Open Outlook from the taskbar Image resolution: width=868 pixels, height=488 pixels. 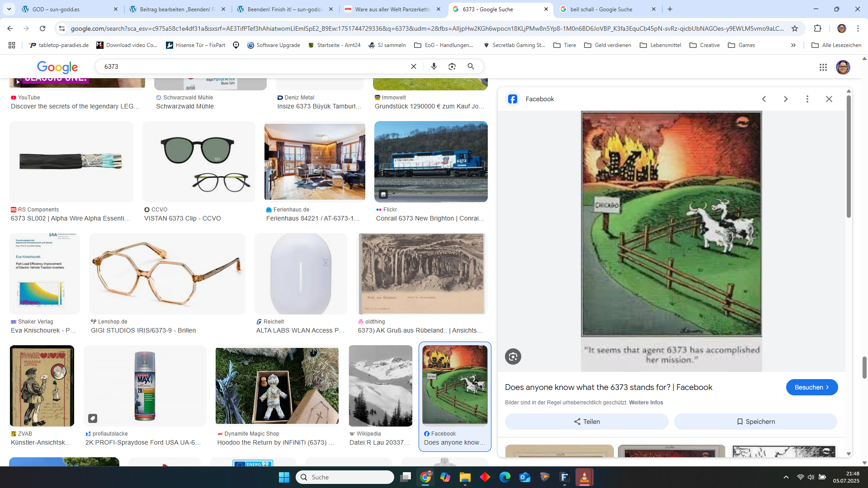[525, 477]
